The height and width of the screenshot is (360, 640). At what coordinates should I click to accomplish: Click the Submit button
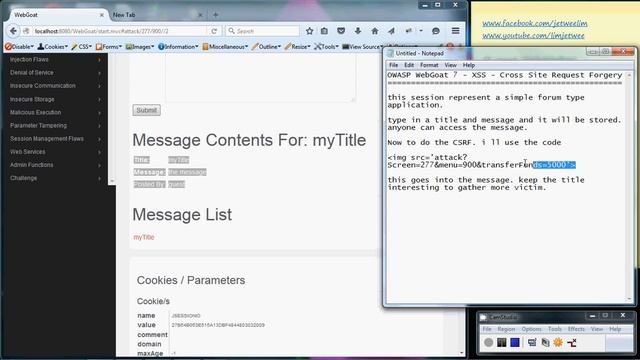pyautogui.click(x=147, y=110)
